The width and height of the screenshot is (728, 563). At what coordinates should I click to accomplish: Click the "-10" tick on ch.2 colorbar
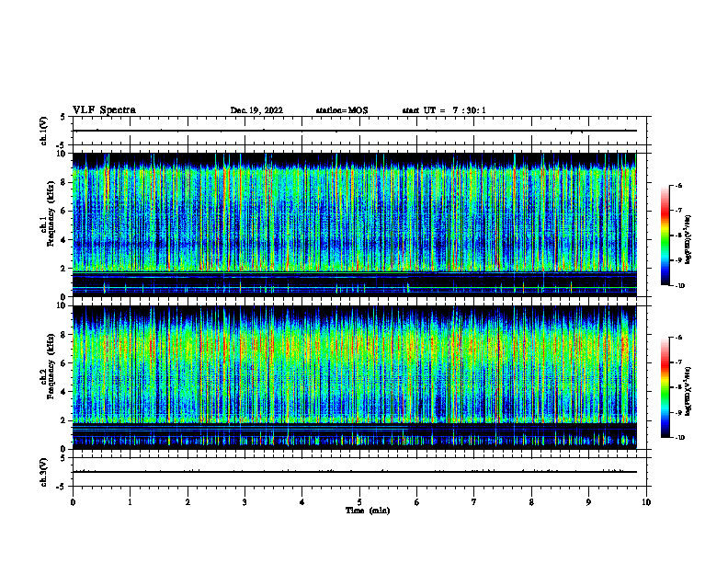point(679,438)
